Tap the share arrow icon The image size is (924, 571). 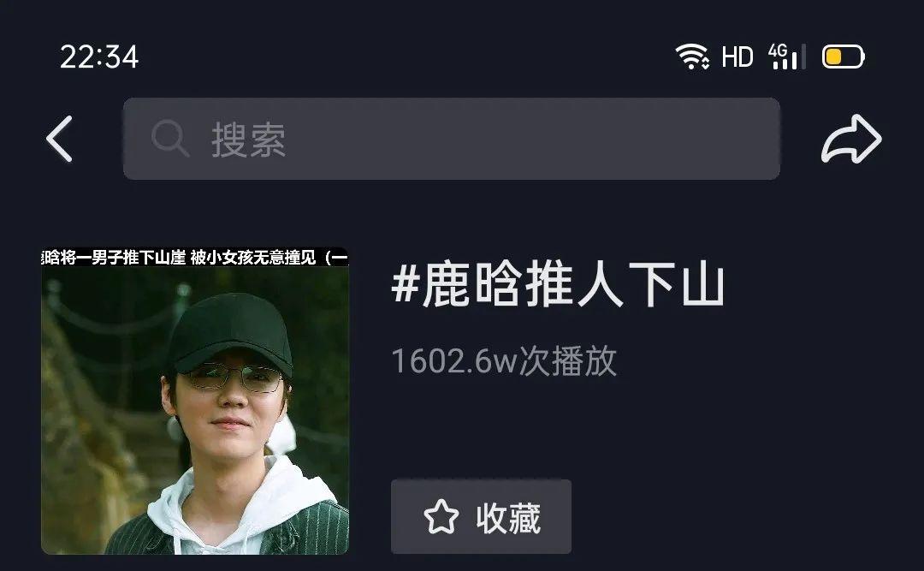[x=851, y=140]
